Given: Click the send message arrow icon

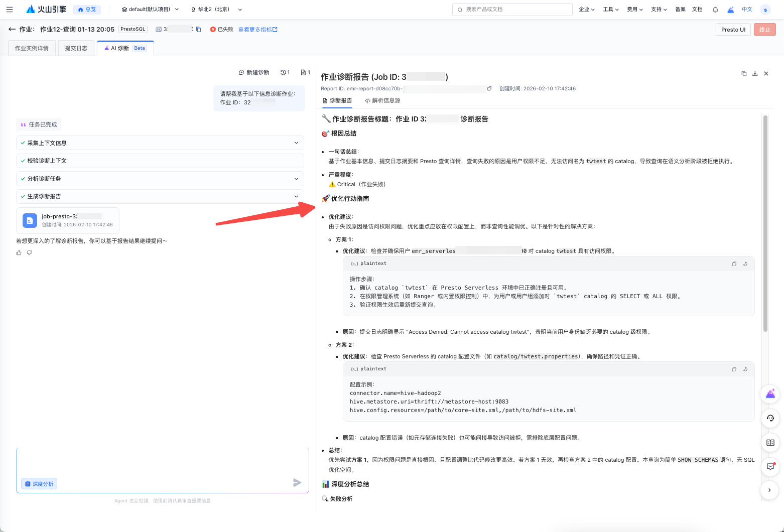Looking at the screenshot, I should (x=297, y=483).
